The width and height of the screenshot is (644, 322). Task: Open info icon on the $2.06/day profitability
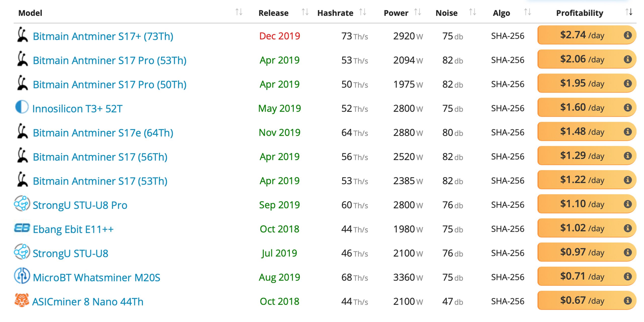pyautogui.click(x=628, y=59)
